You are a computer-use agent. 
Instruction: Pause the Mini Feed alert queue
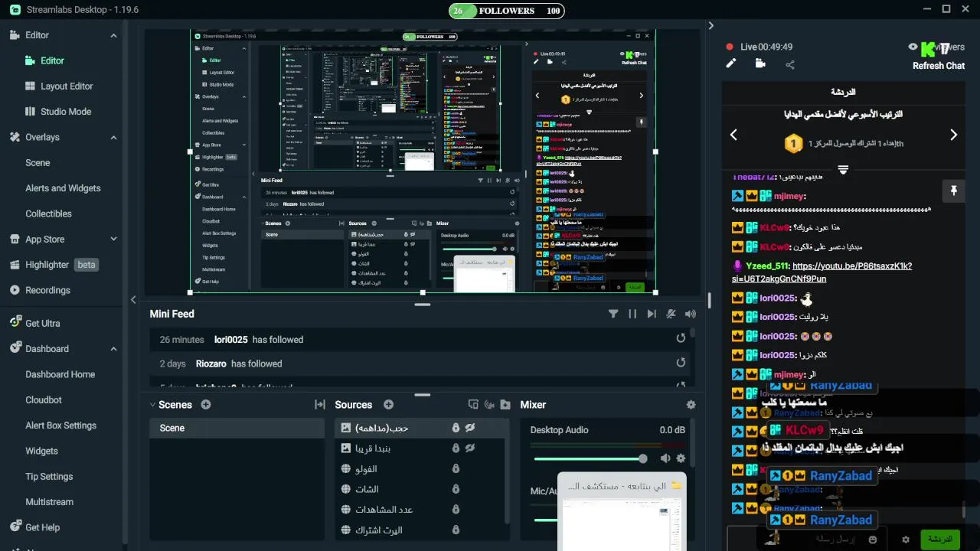[x=632, y=314]
